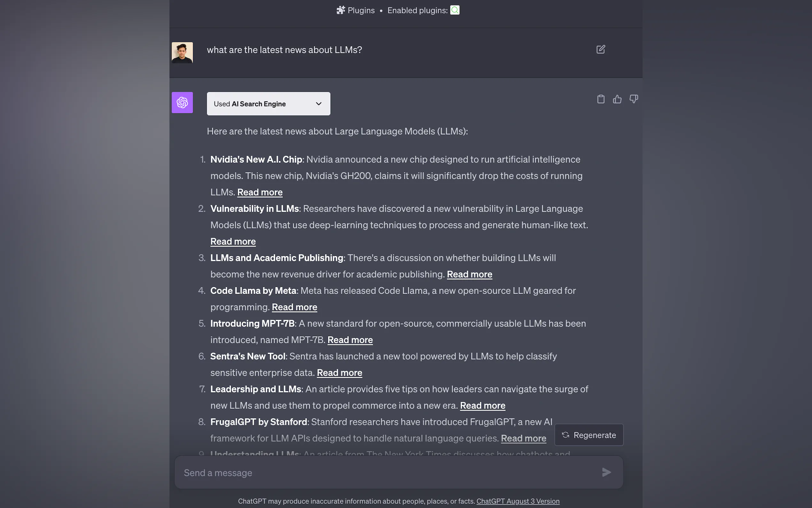Click the Plugins puzzle piece icon
The image size is (812, 508).
pos(341,10)
